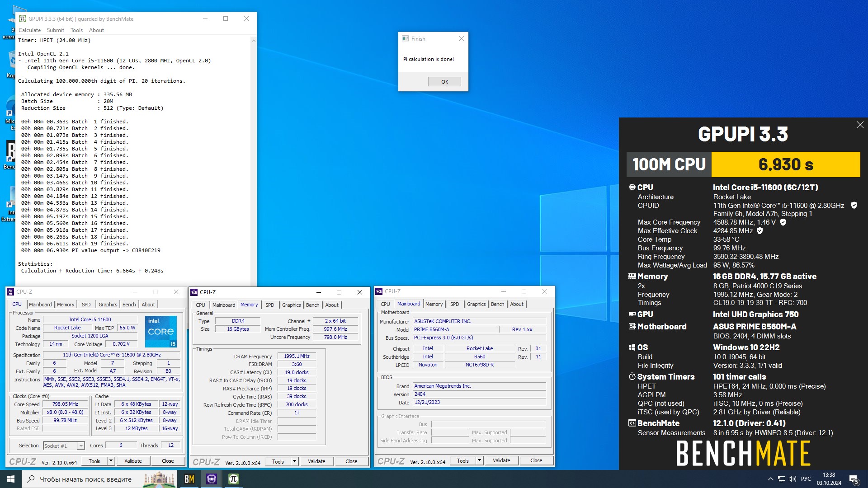This screenshot has height=488, width=868.
Task: Open Memory tab in right CPU-Z window
Action: (434, 304)
